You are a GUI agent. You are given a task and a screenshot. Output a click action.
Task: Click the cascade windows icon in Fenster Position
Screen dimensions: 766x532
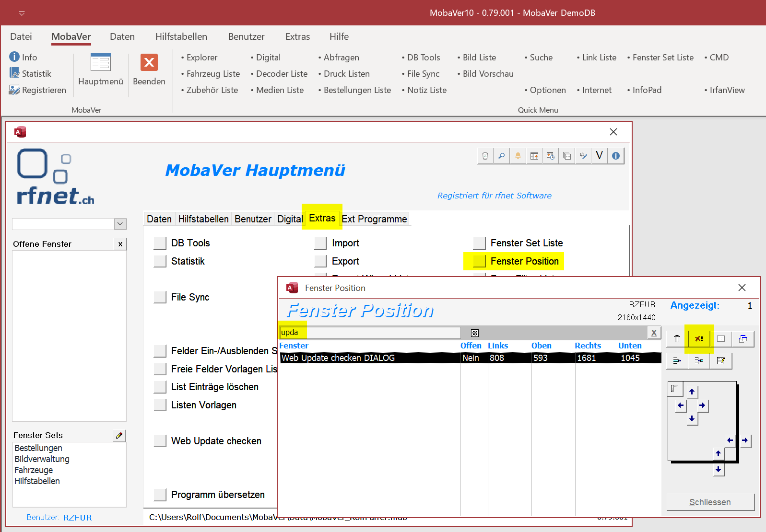pyautogui.click(x=743, y=339)
